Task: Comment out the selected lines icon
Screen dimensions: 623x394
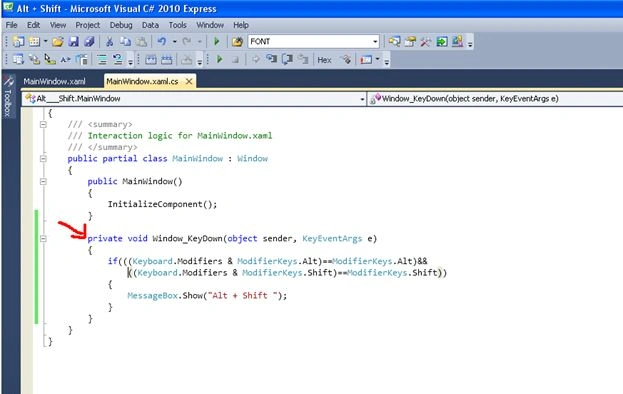Action: pos(102,60)
